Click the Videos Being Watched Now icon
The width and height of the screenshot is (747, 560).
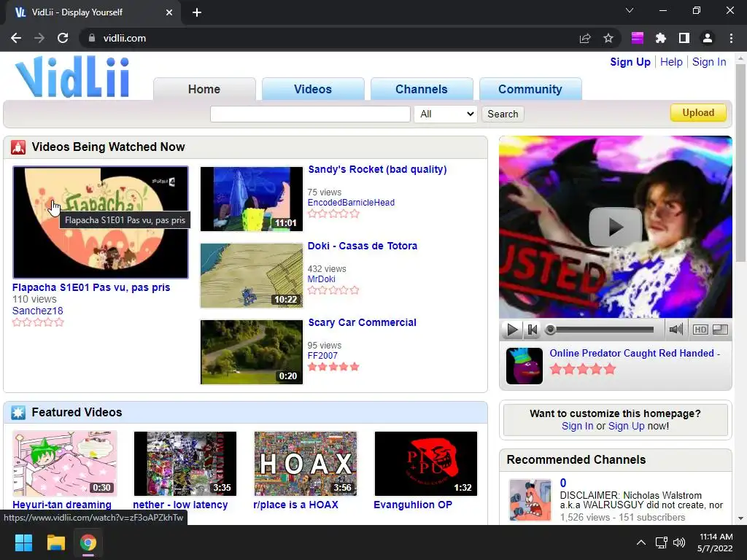pyautogui.click(x=18, y=147)
